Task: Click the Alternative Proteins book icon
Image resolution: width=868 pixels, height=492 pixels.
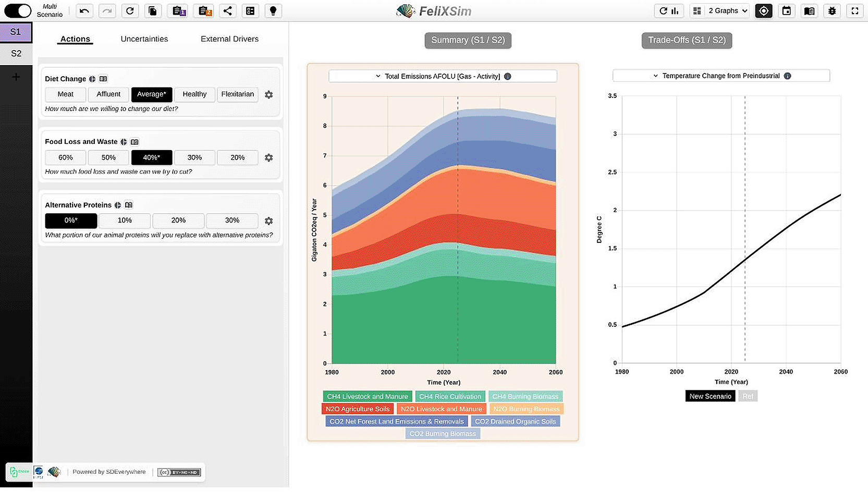Action: (129, 205)
